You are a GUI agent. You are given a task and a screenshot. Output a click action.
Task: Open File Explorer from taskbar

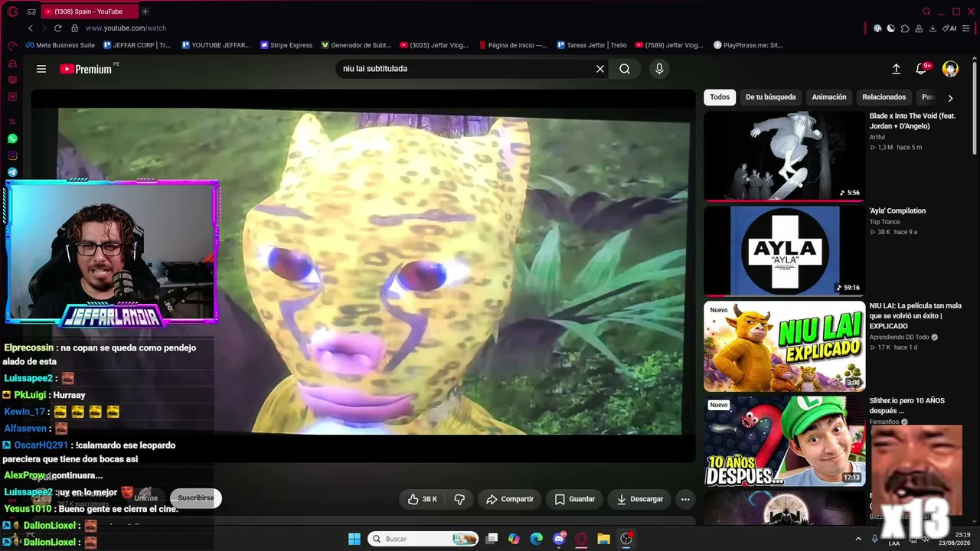tap(603, 539)
